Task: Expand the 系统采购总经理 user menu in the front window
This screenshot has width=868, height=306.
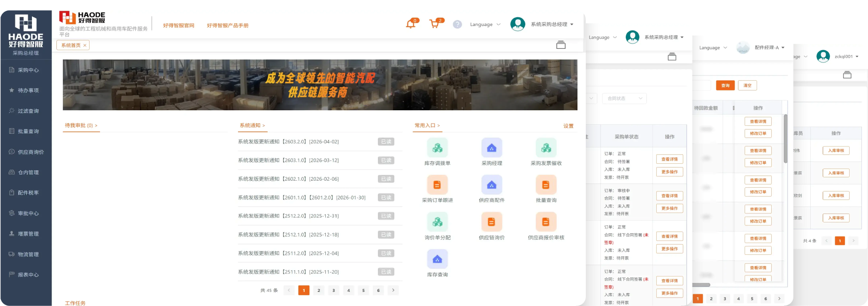Action: tap(552, 24)
